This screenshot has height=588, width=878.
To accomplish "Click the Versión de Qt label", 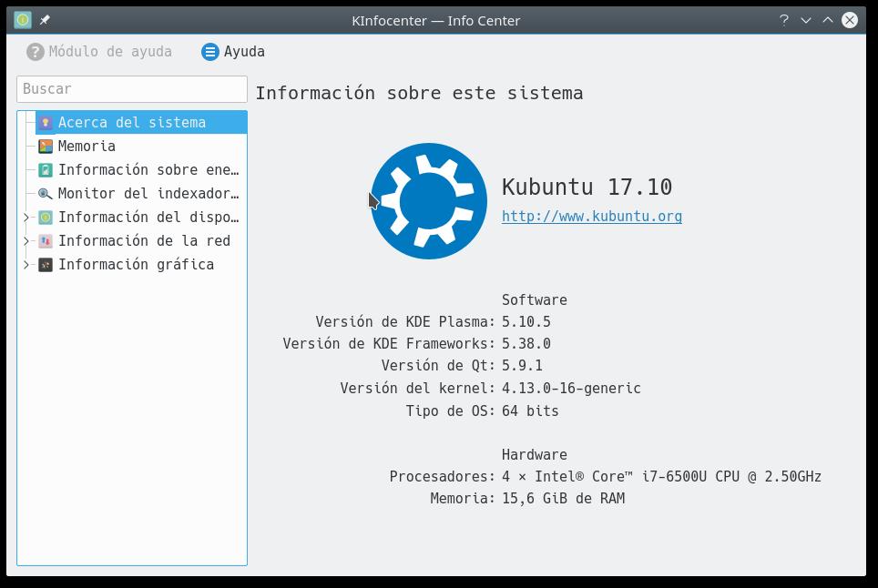I will 438,365.
